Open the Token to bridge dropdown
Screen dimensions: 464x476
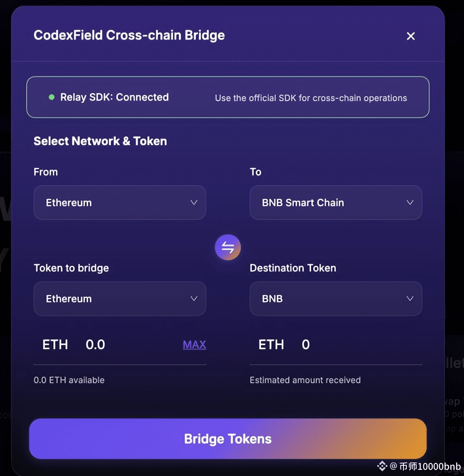pos(120,299)
